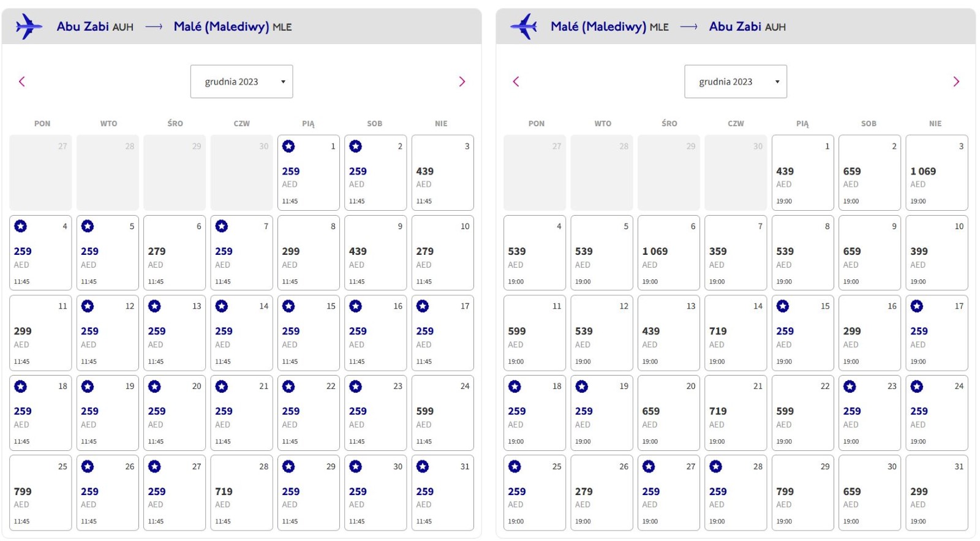Select outbound December 3 for 439 AED
Viewport: 980px width, 541px height.
(x=443, y=173)
